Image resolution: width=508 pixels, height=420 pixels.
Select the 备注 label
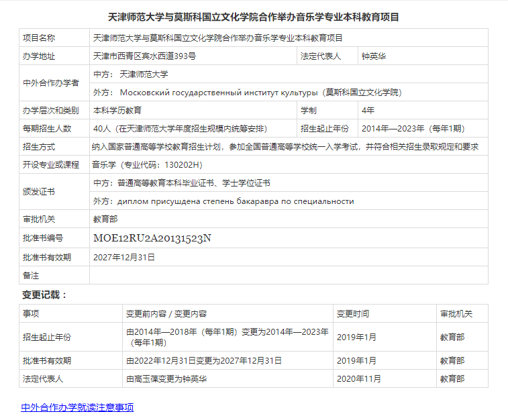[x=31, y=276]
